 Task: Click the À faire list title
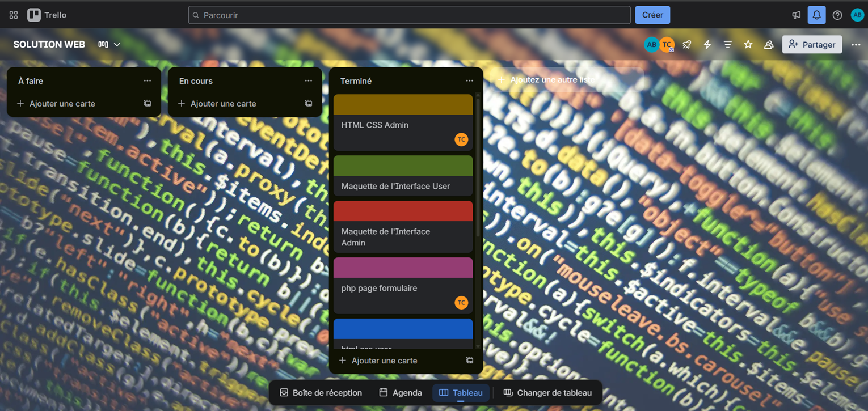pyautogui.click(x=31, y=81)
